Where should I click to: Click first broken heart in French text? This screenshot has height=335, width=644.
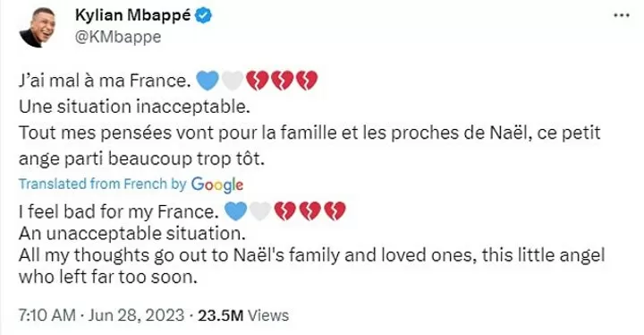coord(257,81)
